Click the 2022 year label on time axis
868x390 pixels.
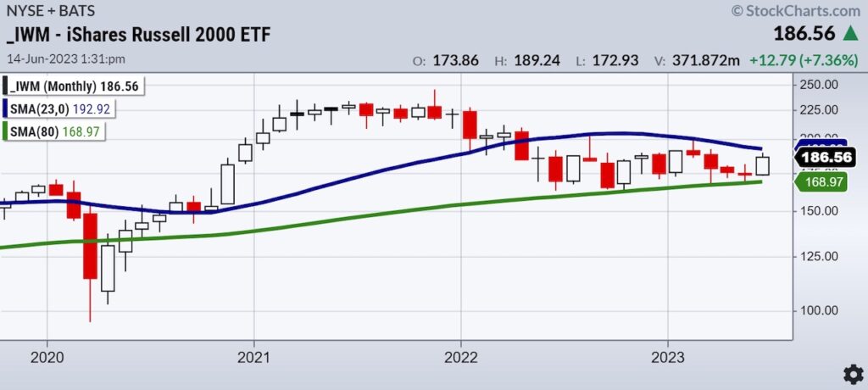(461, 357)
